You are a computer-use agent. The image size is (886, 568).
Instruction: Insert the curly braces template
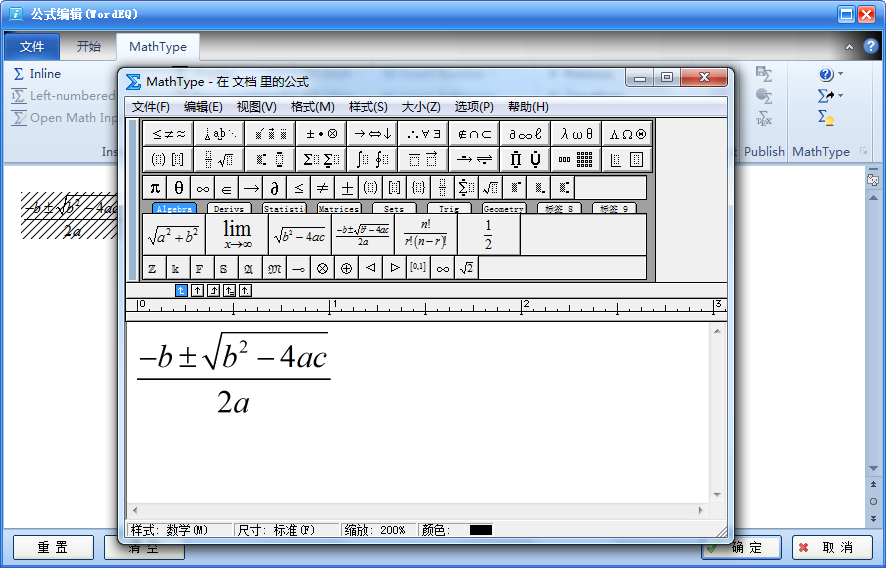[418, 188]
